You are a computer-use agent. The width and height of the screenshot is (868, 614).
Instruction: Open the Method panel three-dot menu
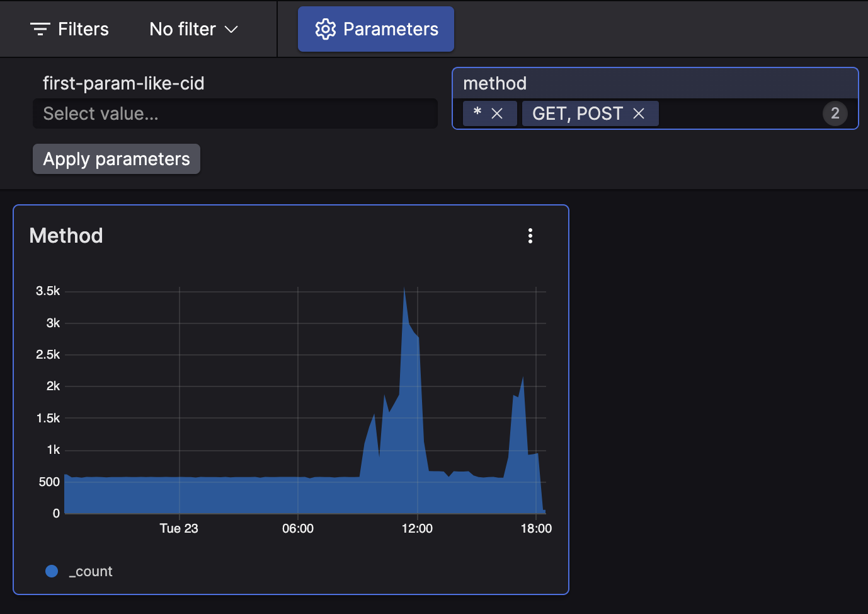pyautogui.click(x=530, y=236)
